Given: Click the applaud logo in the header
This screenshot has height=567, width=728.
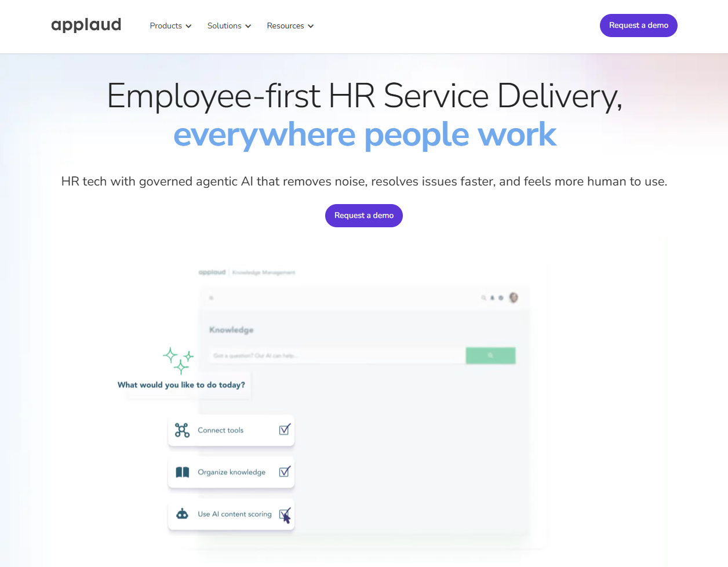Looking at the screenshot, I should click(x=86, y=25).
